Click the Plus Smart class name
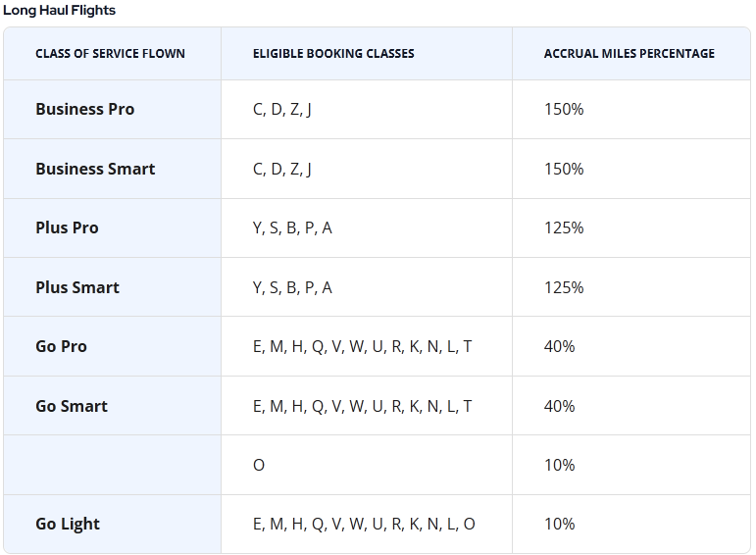This screenshot has width=756, height=555. coord(77,287)
